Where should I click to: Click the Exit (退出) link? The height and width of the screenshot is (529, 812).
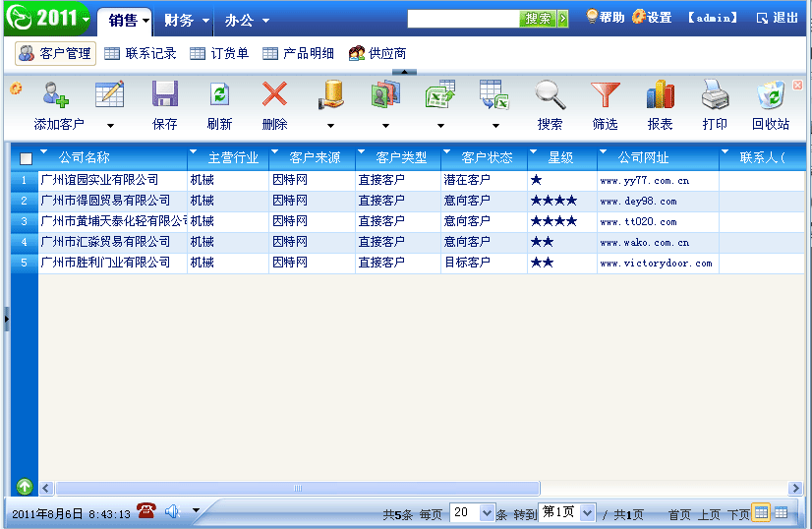pyautogui.click(x=778, y=18)
